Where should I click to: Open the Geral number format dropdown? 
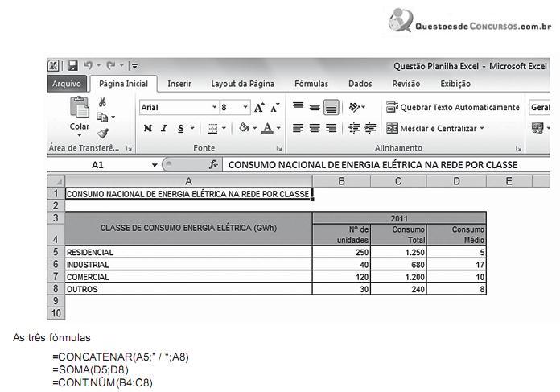click(539, 107)
